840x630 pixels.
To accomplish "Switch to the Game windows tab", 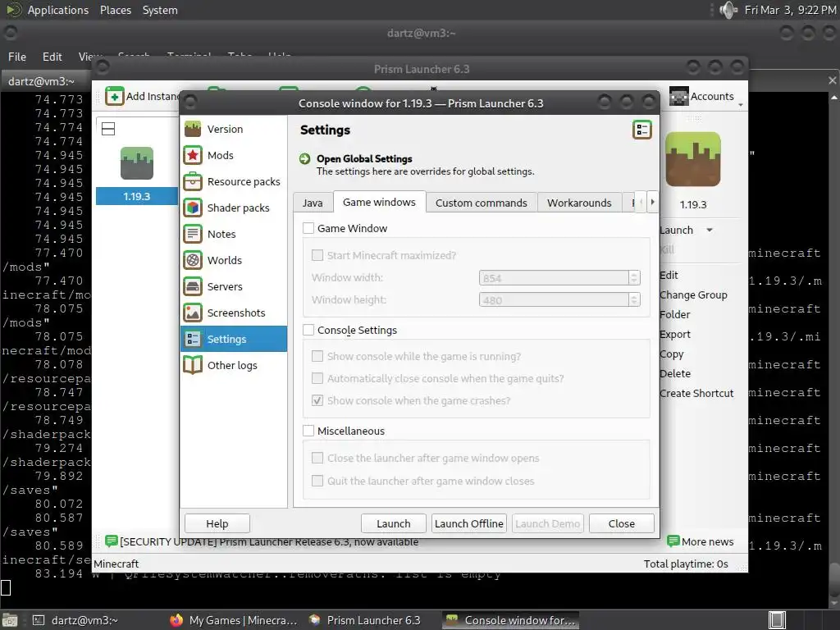I will pyautogui.click(x=379, y=202).
